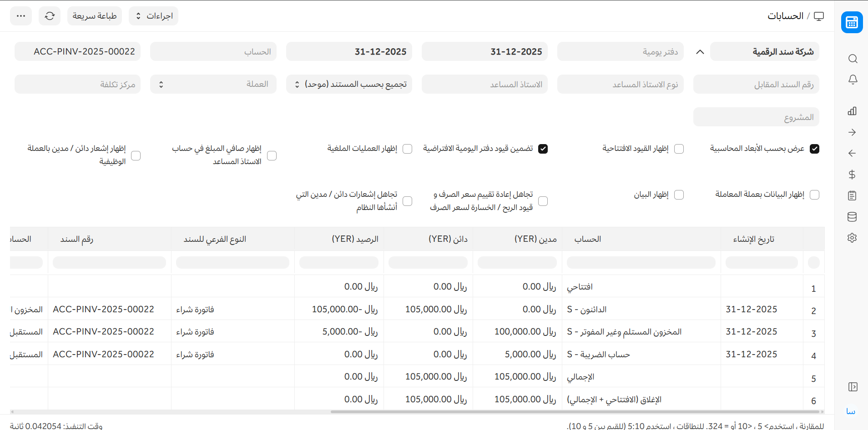Enable إظهار القيود الافتتاحية checkbox

(679, 149)
